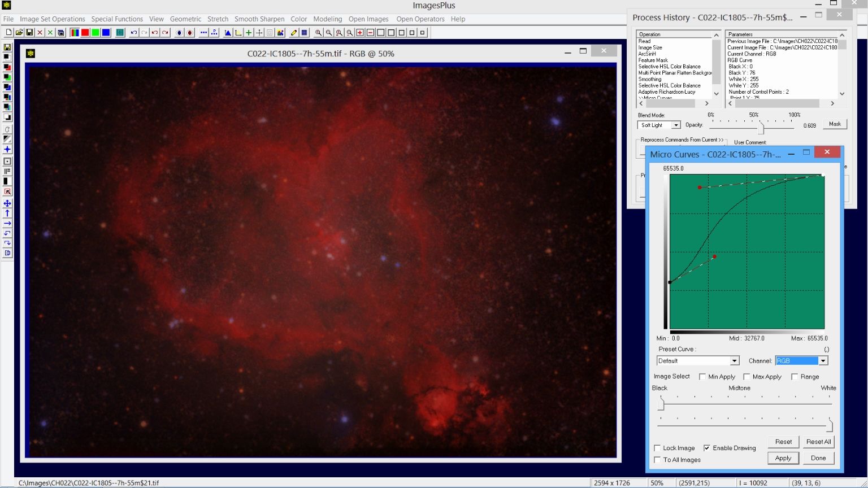Toggle the Min Apply checkbox
Image resolution: width=868 pixels, height=488 pixels.
[x=702, y=377]
